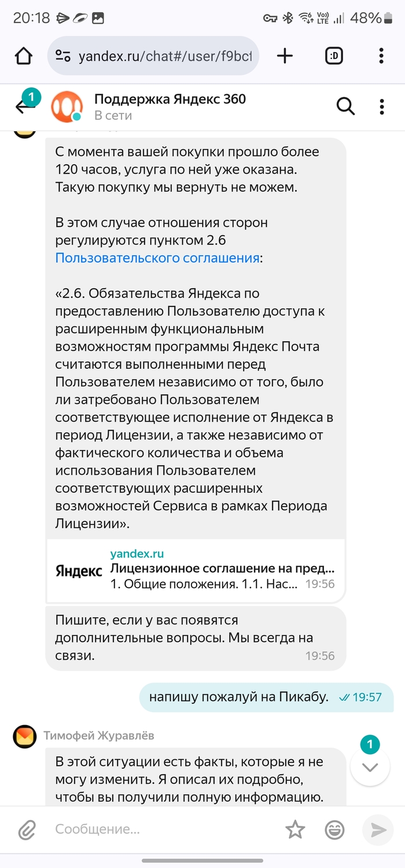Tap the browser home icon
The height and width of the screenshot is (868, 405).
(24, 56)
